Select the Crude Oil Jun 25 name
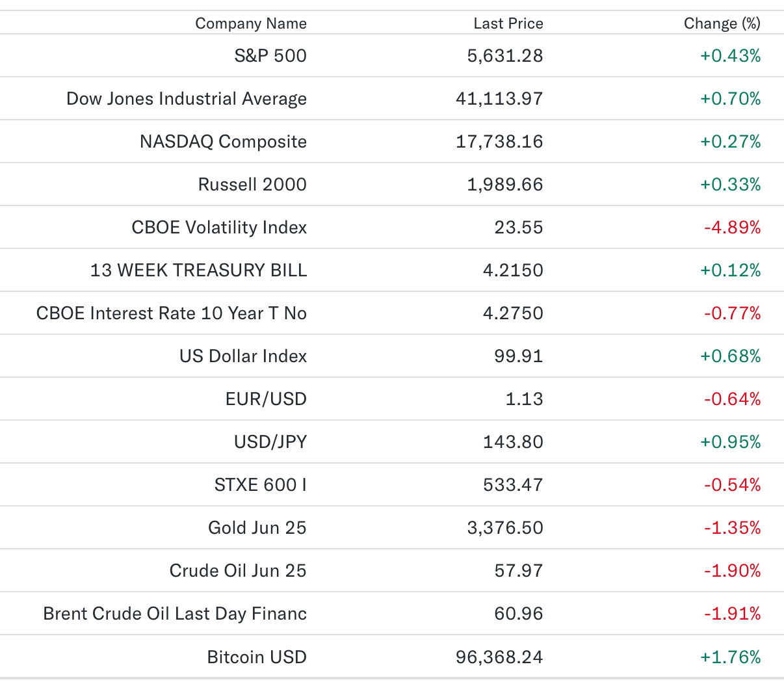The width and height of the screenshot is (784, 684). 238,571
